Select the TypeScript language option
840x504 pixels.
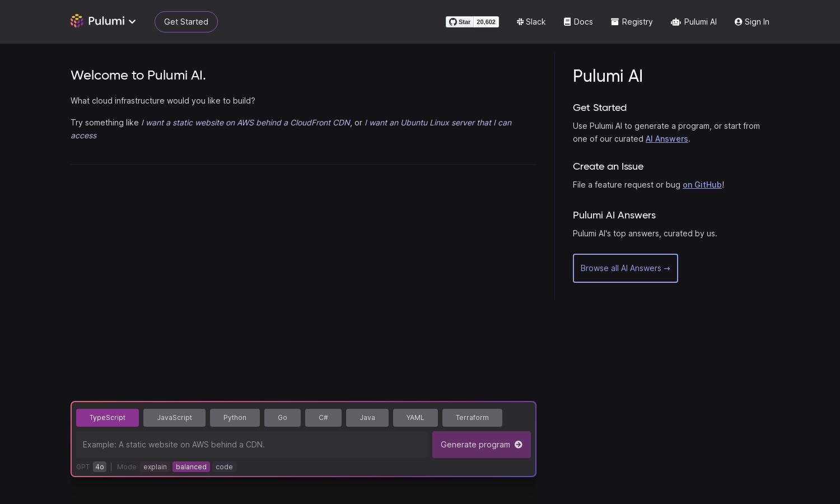pyautogui.click(x=108, y=418)
